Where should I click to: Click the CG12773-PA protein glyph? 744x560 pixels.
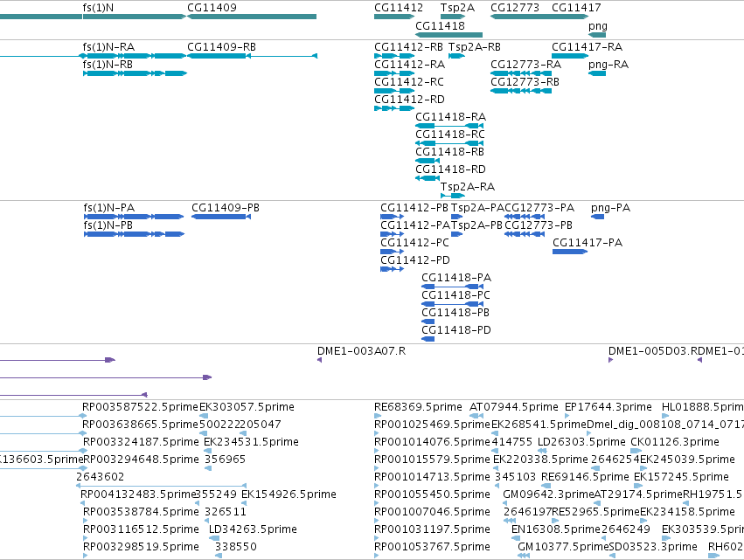click(x=525, y=217)
